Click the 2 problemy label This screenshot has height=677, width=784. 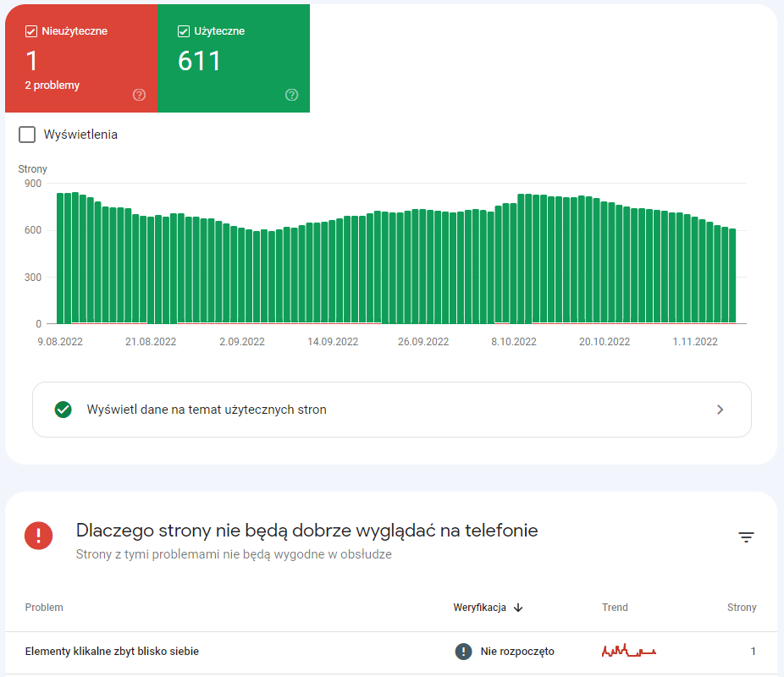[x=52, y=85]
